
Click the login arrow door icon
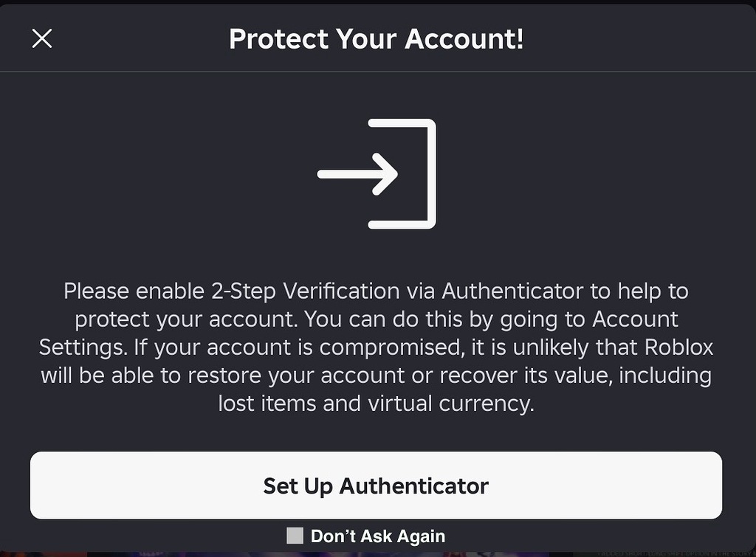click(377, 174)
